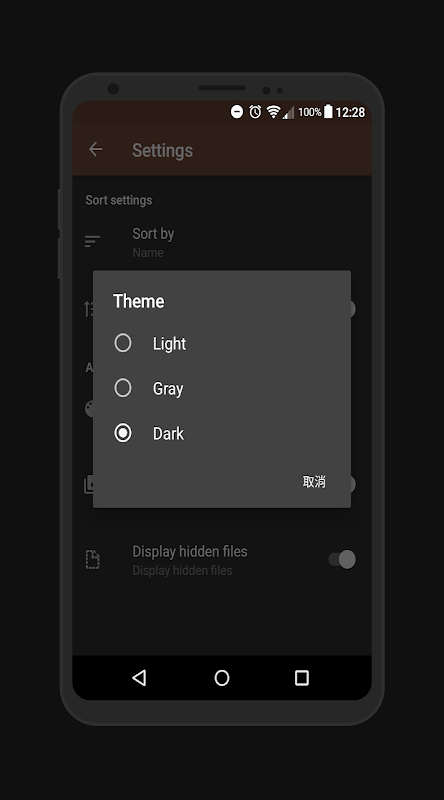Click the 取消 cancel button in dialog
The height and width of the screenshot is (800, 444).
(314, 482)
